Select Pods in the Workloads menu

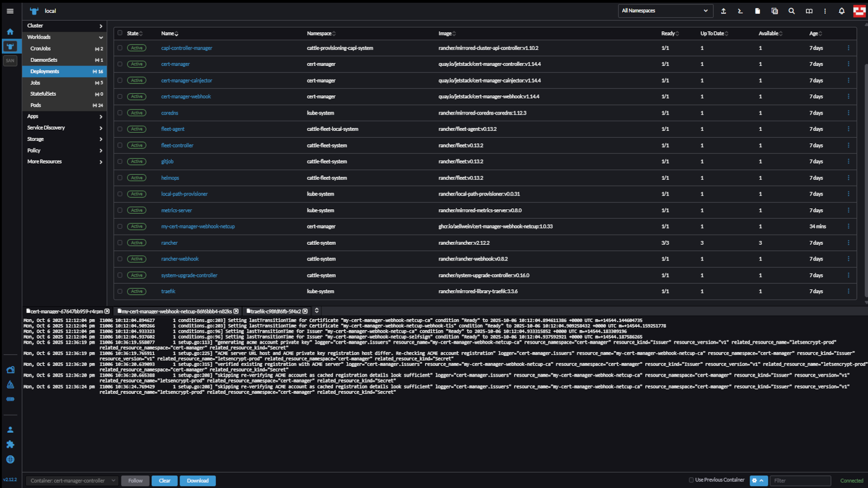[36, 105]
